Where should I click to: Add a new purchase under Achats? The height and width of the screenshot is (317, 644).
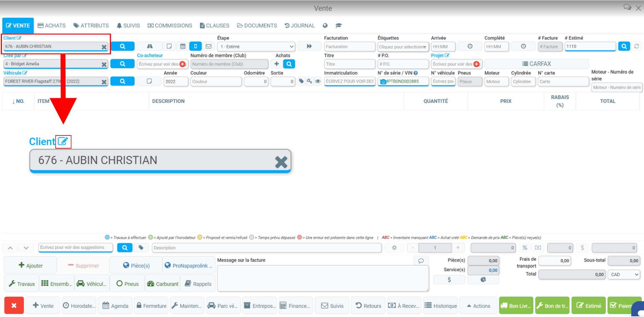[277, 64]
